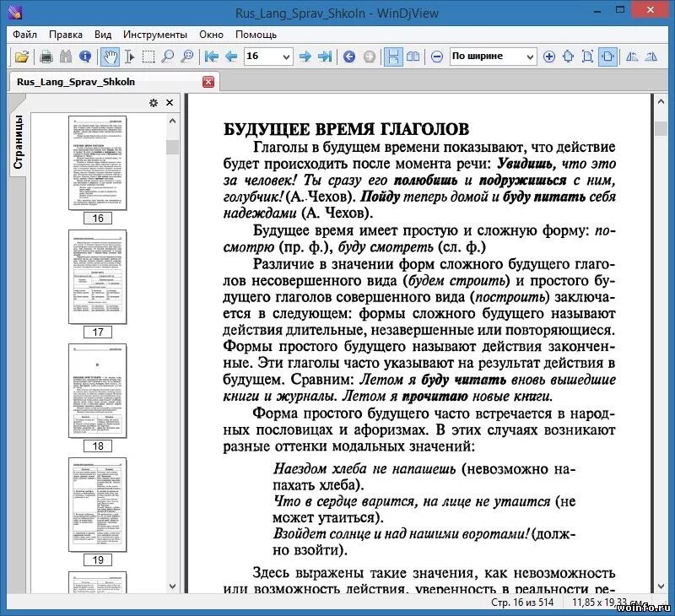Select page 19 thumbnail

click(x=98, y=505)
